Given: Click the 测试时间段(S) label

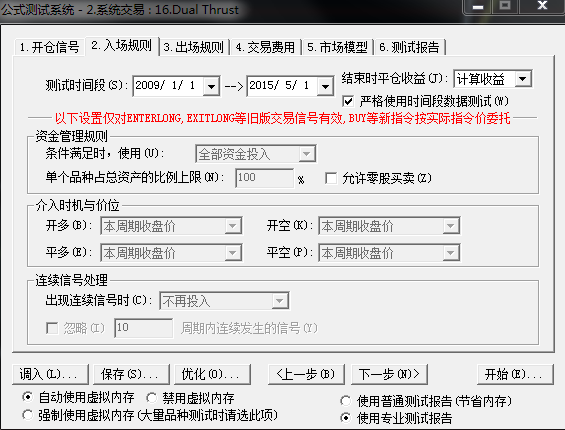Looking at the screenshot, I should pyautogui.click(x=86, y=85).
